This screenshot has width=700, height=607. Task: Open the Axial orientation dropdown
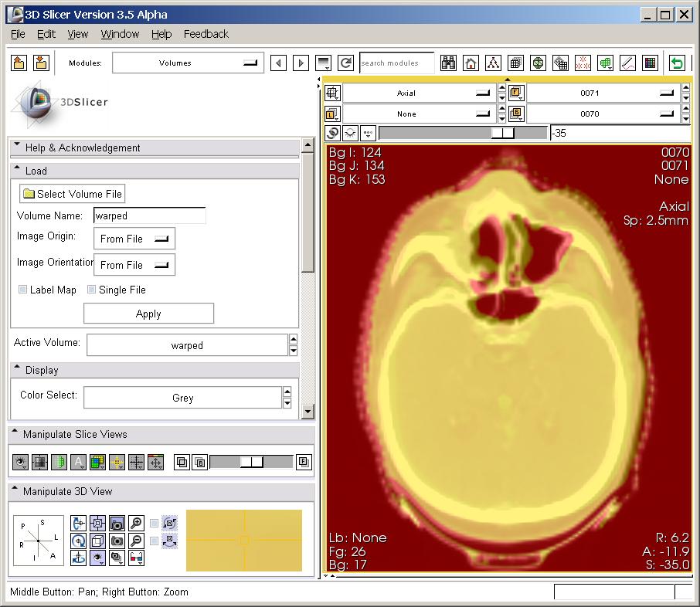pyautogui.click(x=417, y=93)
